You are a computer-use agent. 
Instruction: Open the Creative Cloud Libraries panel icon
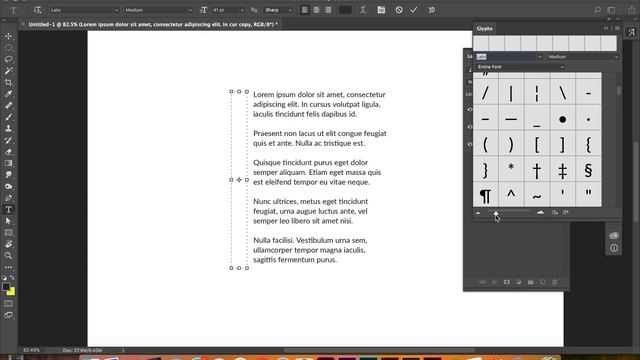(x=614, y=236)
